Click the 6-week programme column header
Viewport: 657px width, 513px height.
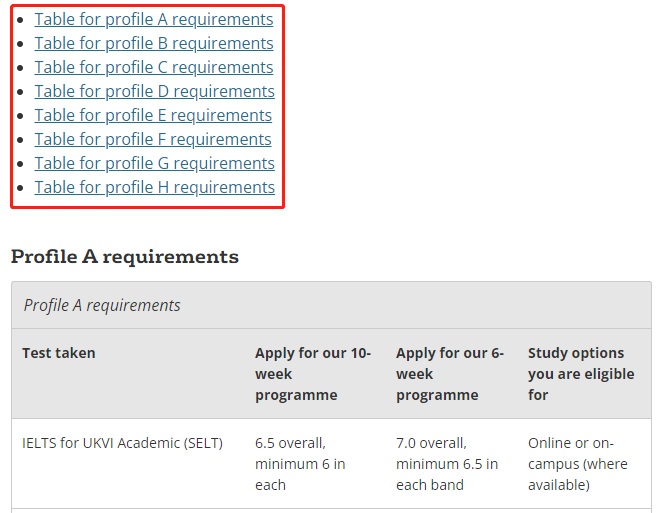coord(450,374)
